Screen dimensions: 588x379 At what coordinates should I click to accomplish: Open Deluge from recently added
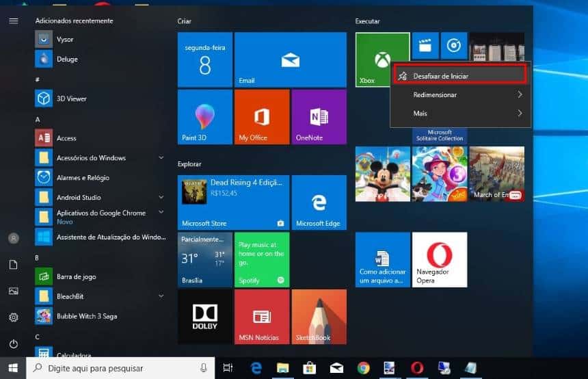[x=101, y=60]
